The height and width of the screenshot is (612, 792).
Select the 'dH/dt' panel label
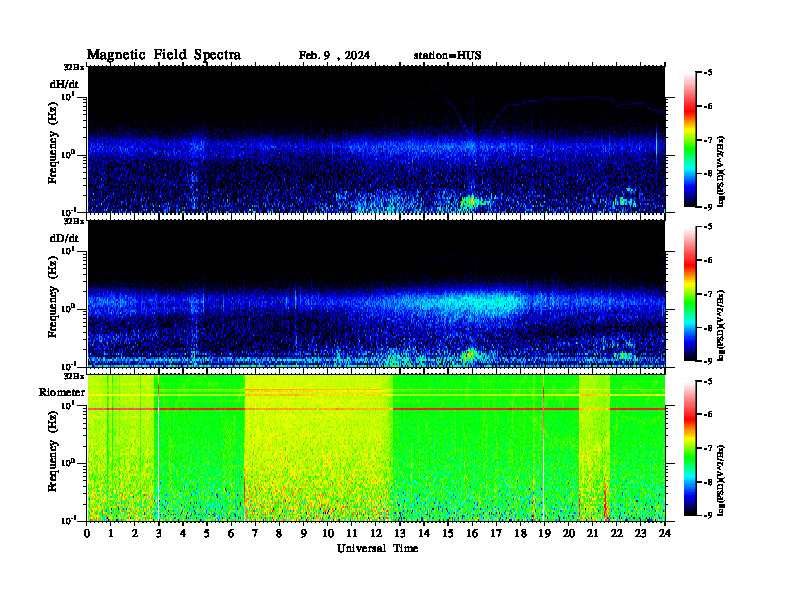[x=64, y=84]
